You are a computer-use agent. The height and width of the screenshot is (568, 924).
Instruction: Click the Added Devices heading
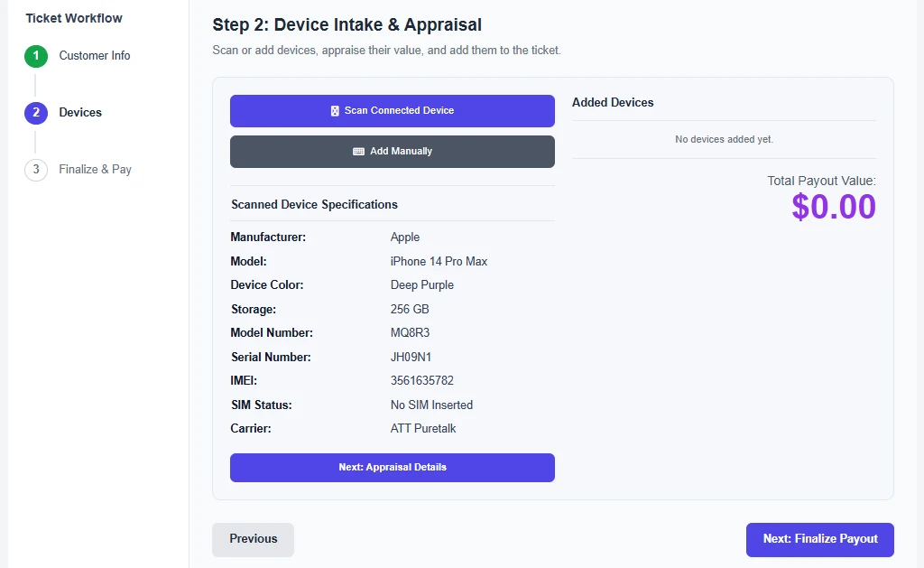click(613, 103)
